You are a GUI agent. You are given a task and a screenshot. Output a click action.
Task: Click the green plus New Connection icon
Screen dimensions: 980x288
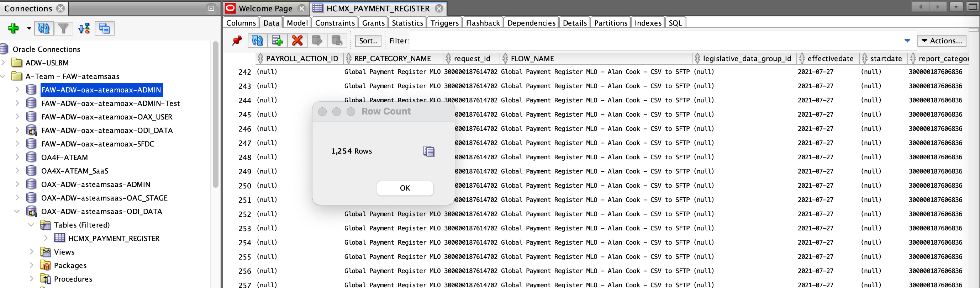click(13, 28)
